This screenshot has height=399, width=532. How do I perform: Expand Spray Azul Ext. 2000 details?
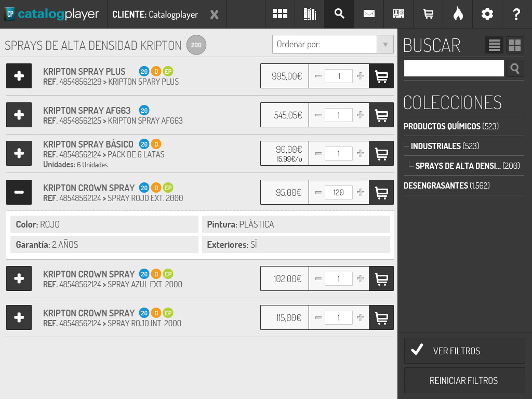point(19,278)
